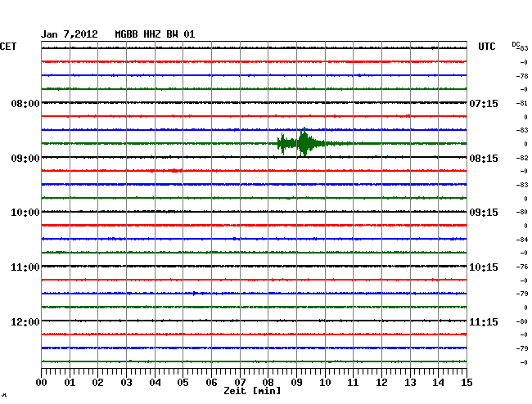This screenshot has height=404, width=532.
Task: Click the '00' minute axis label
Action: pyautogui.click(x=42, y=382)
